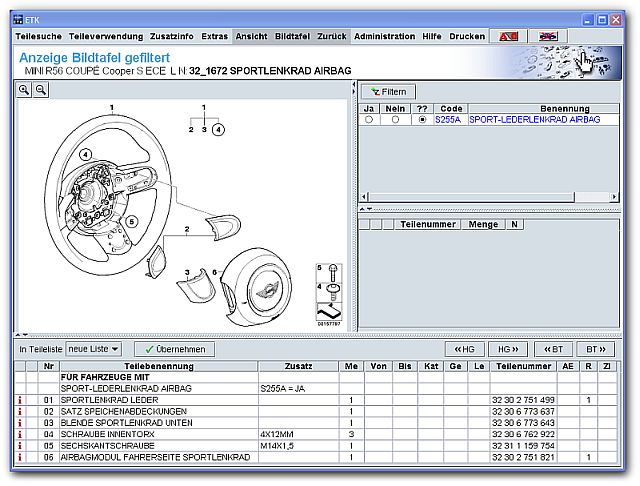The image size is (640, 486).
Task: Select the ?? radio for S255A
Action: (422, 120)
